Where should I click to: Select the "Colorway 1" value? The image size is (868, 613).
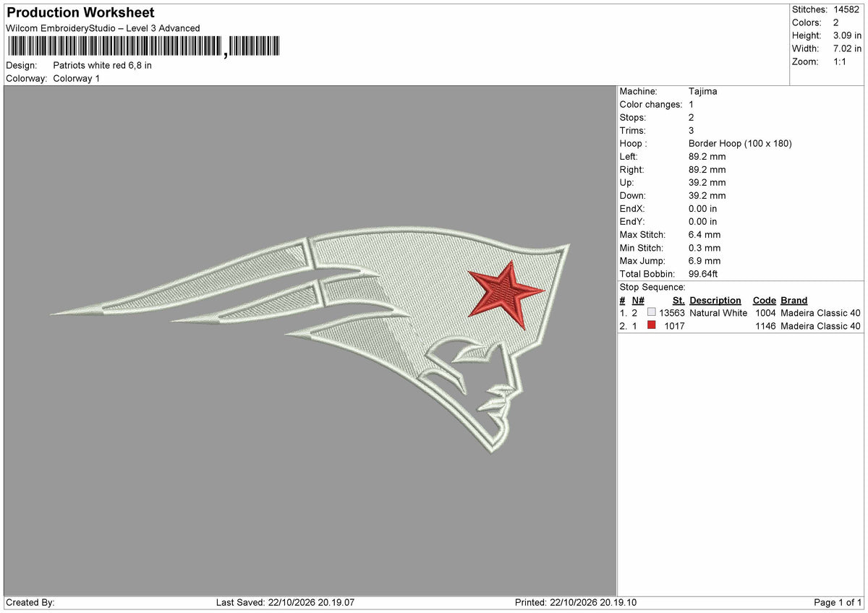point(77,78)
